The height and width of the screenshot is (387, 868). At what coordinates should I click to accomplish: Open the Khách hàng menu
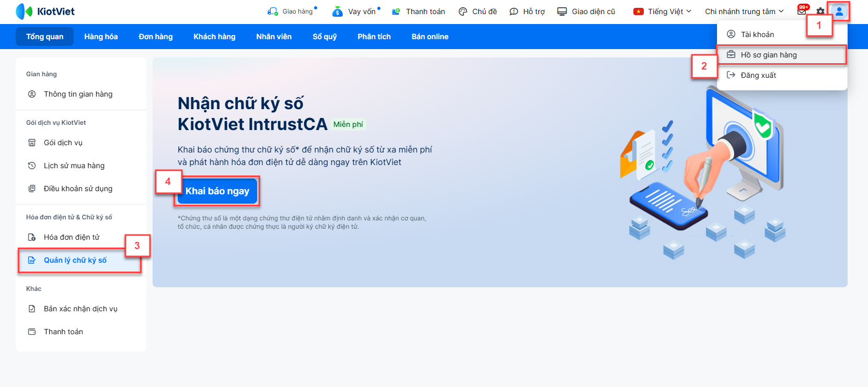click(214, 37)
